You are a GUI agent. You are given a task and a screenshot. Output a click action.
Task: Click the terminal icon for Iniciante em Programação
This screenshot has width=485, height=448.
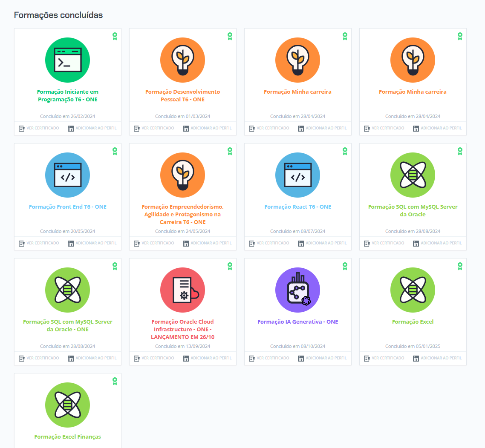coord(67,60)
